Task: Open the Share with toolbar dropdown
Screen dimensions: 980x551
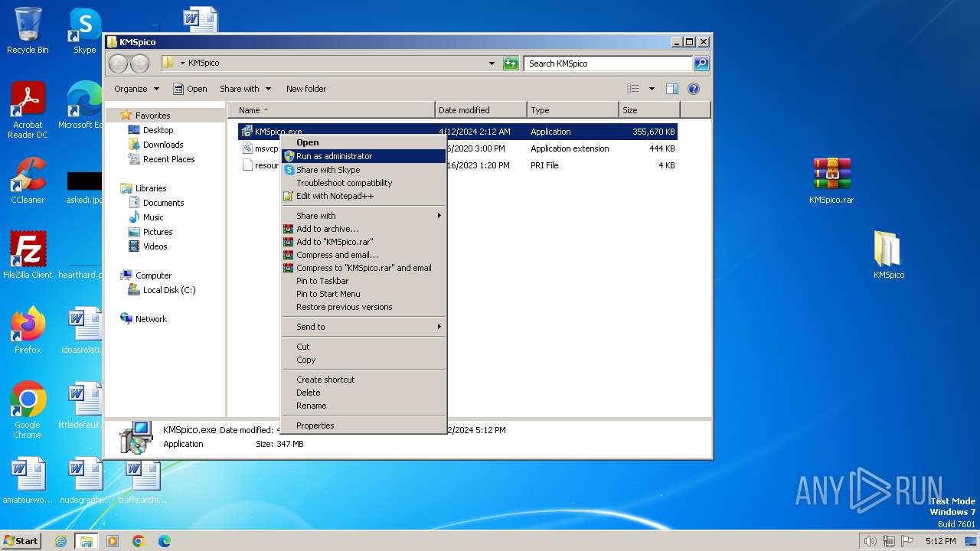Action: (245, 89)
